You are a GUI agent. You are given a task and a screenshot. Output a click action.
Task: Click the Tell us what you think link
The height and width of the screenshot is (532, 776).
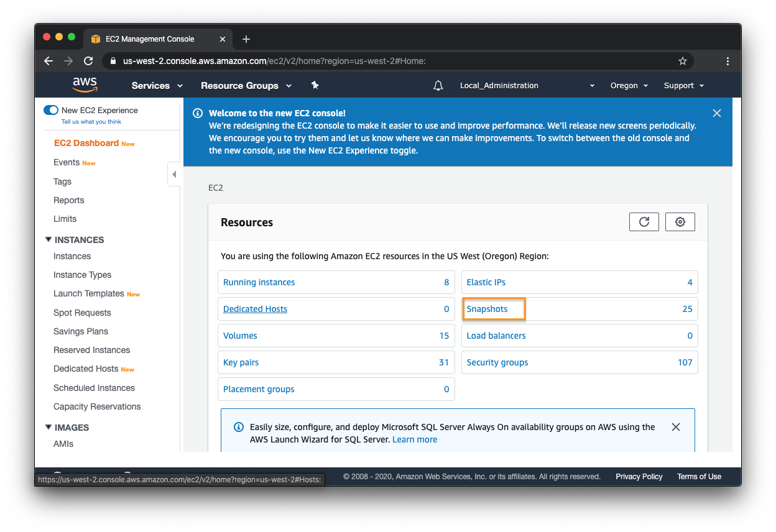click(x=91, y=122)
